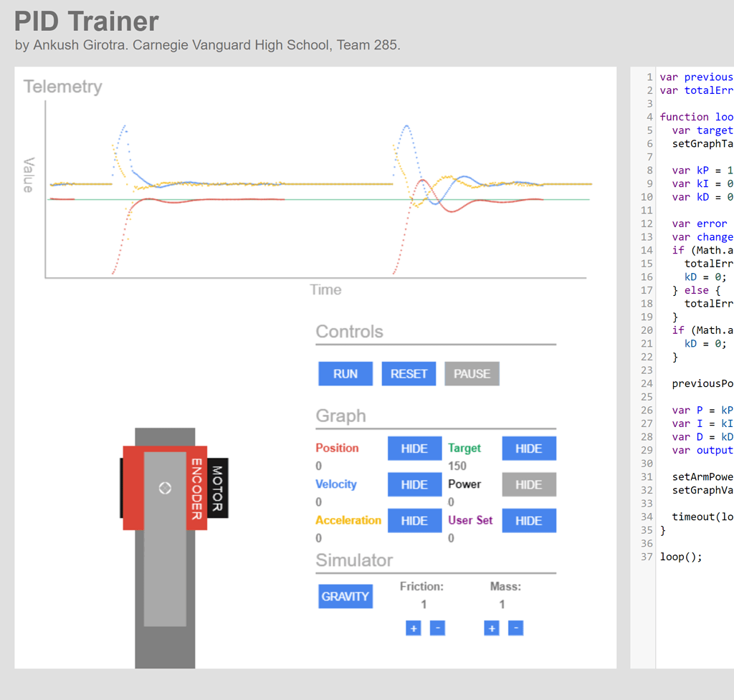Increase the Mass value
The height and width of the screenshot is (700, 734).
click(x=492, y=628)
